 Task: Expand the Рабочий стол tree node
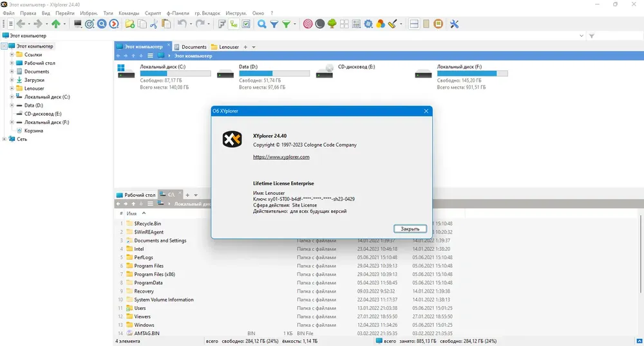point(12,63)
